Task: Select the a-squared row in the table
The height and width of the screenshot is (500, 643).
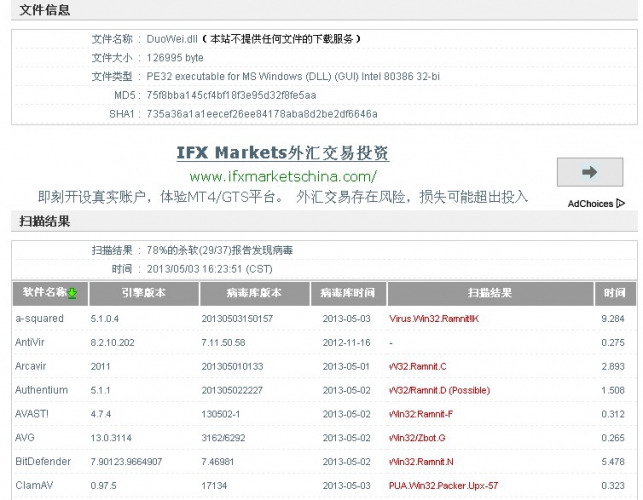Action: [39, 319]
